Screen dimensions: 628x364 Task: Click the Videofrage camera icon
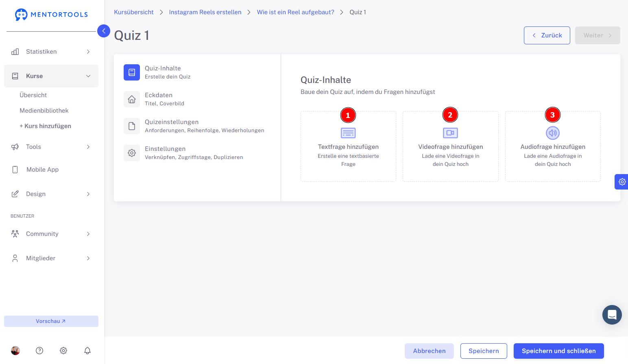pyautogui.click(x=450, y=133)
